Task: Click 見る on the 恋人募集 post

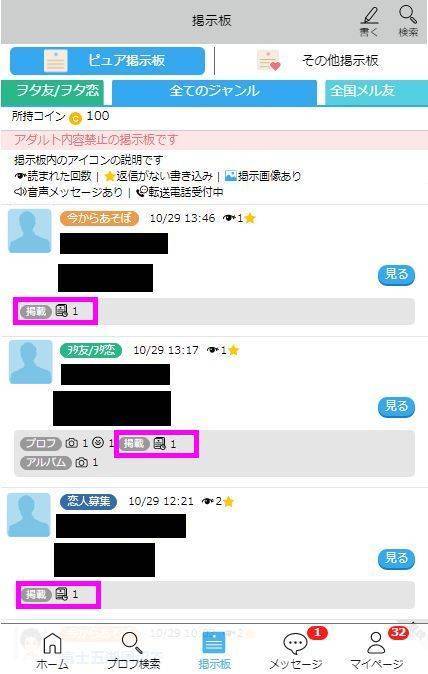Action: [396, 558]
